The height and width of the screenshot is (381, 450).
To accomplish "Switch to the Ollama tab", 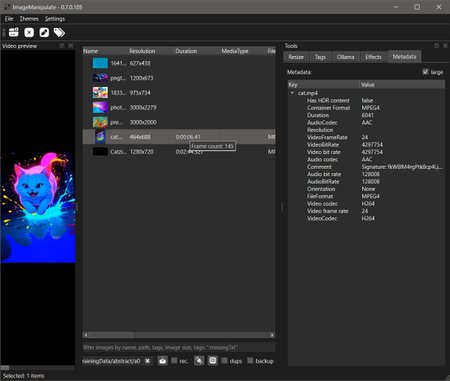I will coord(345,57).
